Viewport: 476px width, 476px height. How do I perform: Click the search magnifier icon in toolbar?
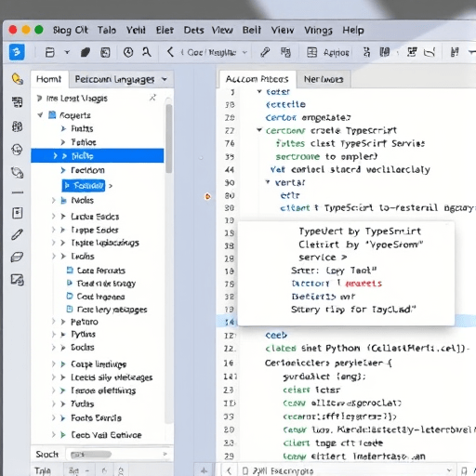tap(147, 52)
